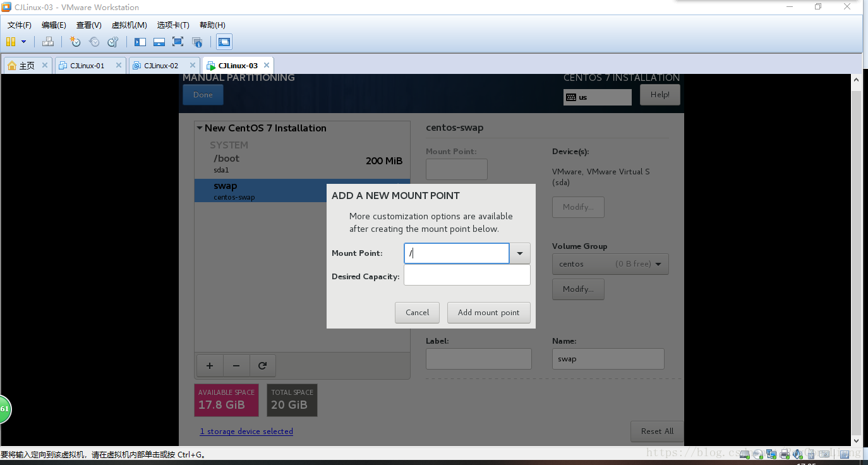The image size is (868, 465).
Task: Open the 查看(V) menu
Action: point(89,25)
